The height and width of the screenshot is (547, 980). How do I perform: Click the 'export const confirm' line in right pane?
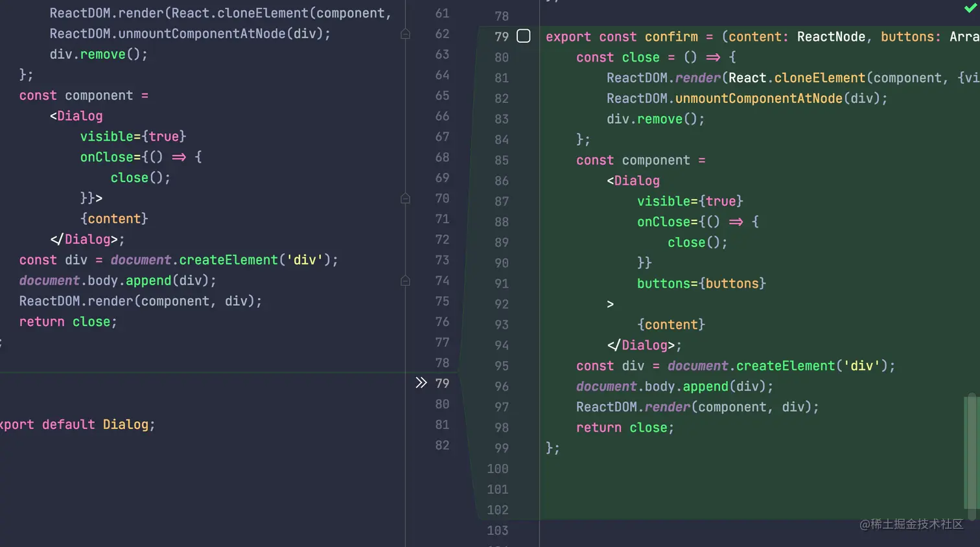(x=762, y=37)
